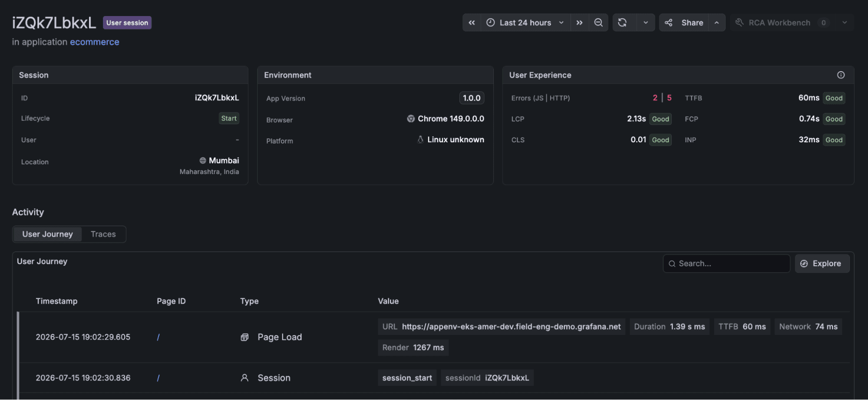Image resolution: width=868 pixels, height=400 pixels.
Task: Click the Duration 1.39 s tag
Action: pyautogui.click(x=669, y=327)
